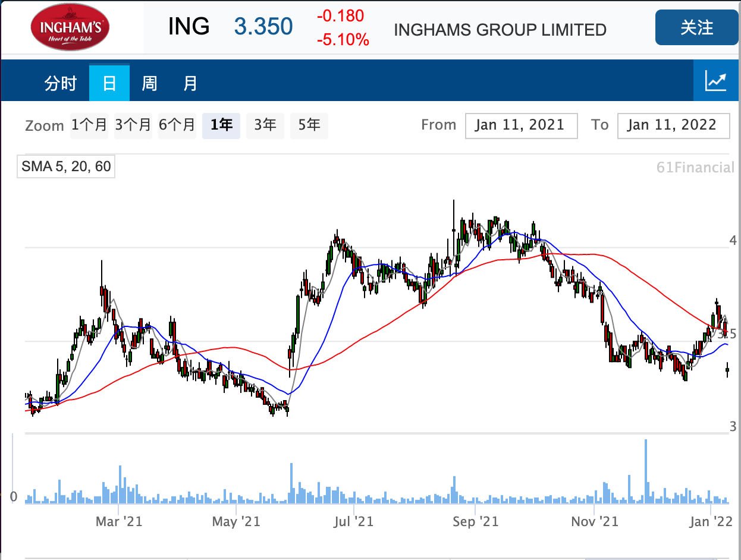Click INGHAMS GROUP LIMITED company name
The image size is (741, 560).
[x=500, y=30]
